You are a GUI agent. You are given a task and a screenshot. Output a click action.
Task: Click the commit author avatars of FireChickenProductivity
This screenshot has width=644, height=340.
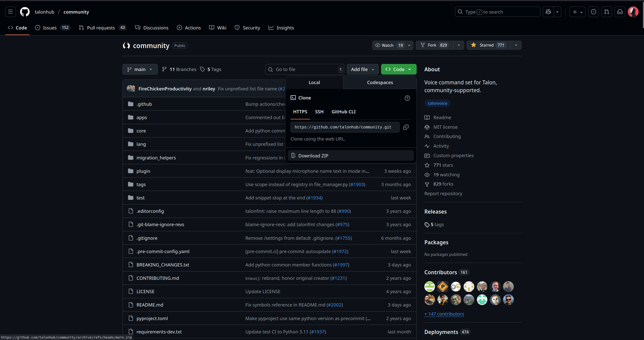[131, 88]
